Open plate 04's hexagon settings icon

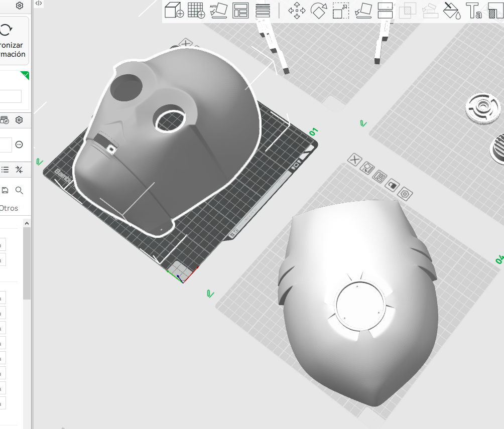pos(405,194)
